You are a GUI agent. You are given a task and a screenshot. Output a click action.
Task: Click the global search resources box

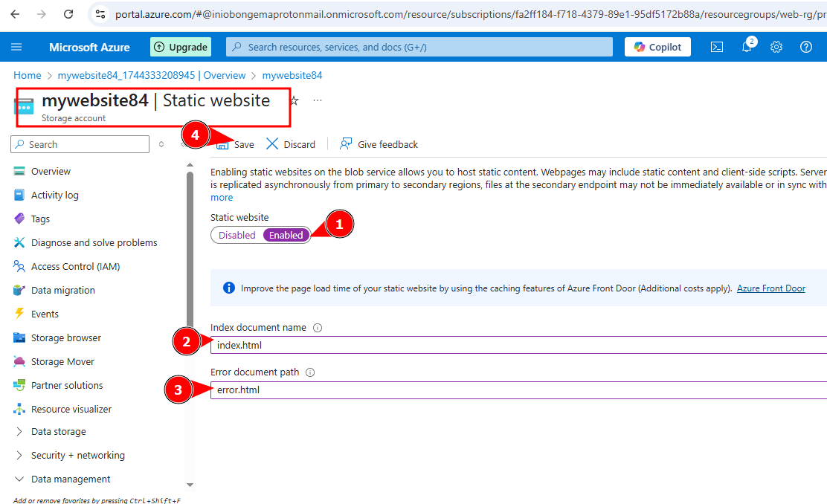click(x=419, y=47)
